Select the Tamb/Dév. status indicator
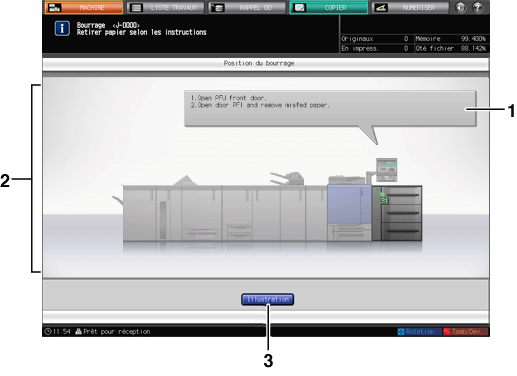Viewport: 517px width, 376px height. pyautogui.click(x=465, y=332)
